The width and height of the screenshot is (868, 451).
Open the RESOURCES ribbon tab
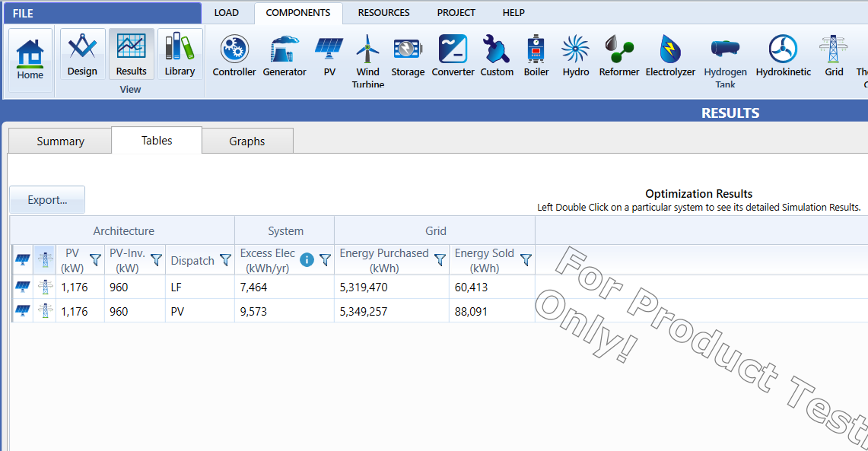click(383, 13)
